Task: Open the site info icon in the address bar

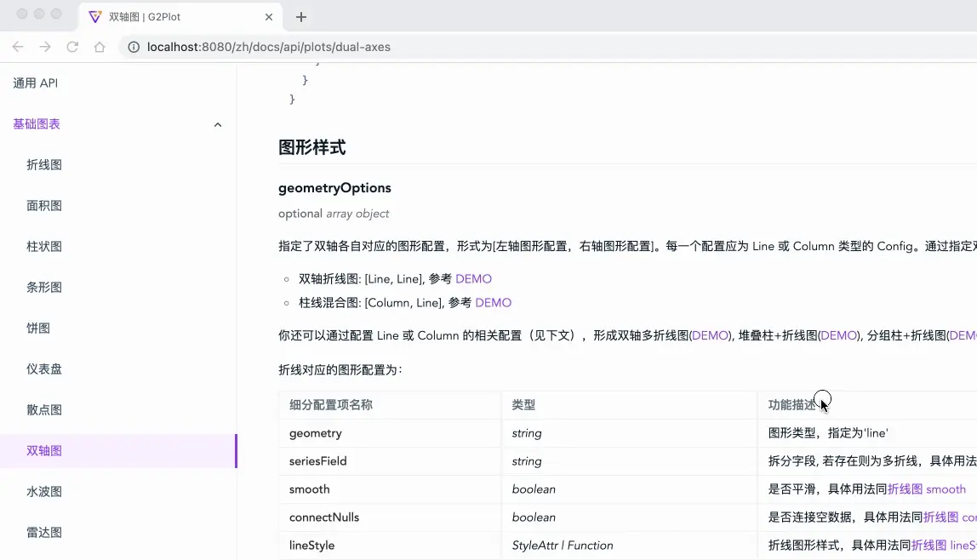Action: pyautogui.click(x=134, y=47)
